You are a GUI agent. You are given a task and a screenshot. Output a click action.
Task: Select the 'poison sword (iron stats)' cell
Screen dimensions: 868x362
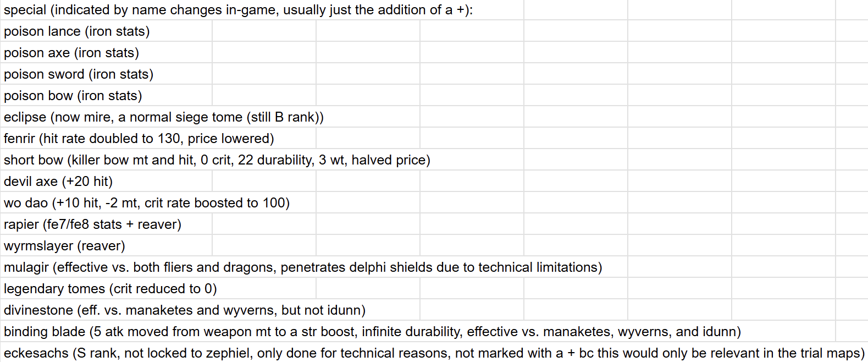[79, 74]
